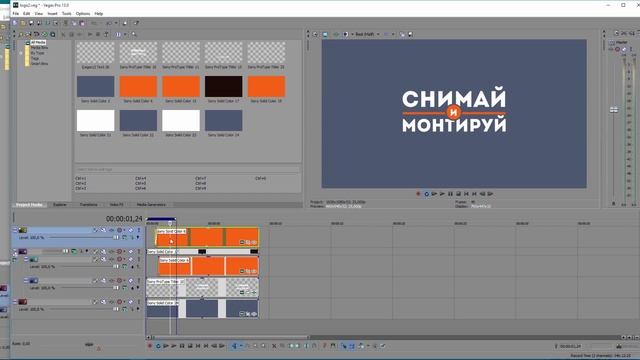Copy the preview snapshot to the clipboard
The width and height of the screenshot is (640, 360).
tap(402, 35)
